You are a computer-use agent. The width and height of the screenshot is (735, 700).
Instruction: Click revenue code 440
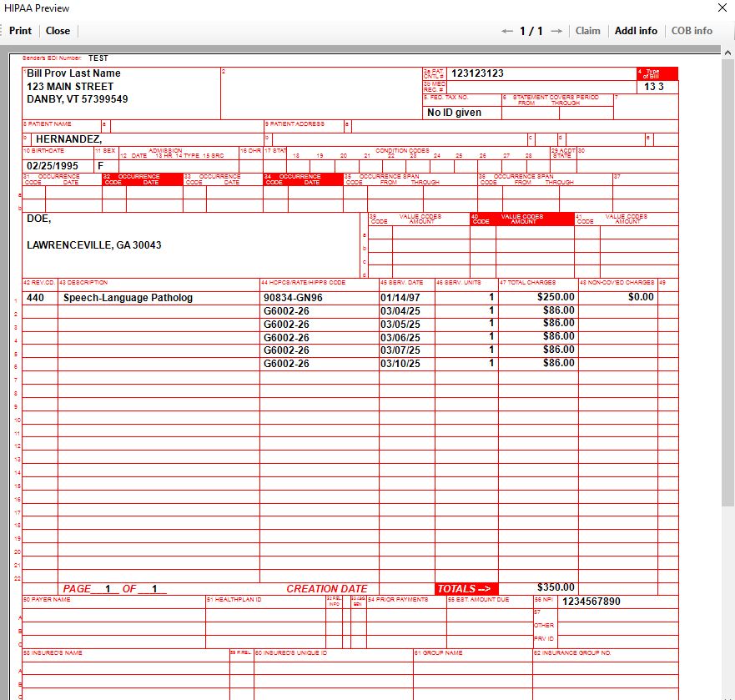[x=35, y=298]
